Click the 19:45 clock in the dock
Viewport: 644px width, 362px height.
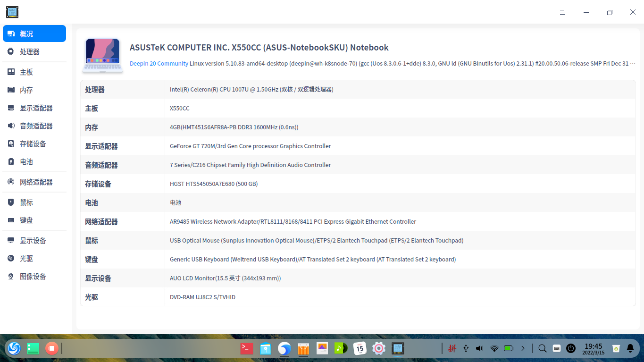coord(594,349)
